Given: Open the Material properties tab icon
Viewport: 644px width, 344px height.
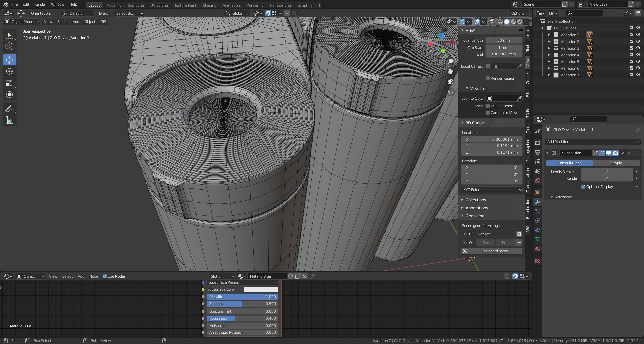Looking at the screenshot, I should pyautogui.click(x=538, y=249).
